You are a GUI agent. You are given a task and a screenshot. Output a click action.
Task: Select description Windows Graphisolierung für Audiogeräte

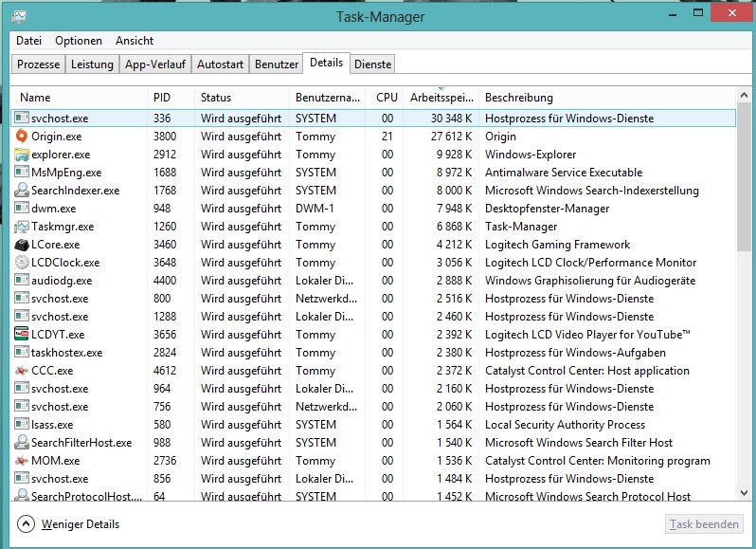590,281
